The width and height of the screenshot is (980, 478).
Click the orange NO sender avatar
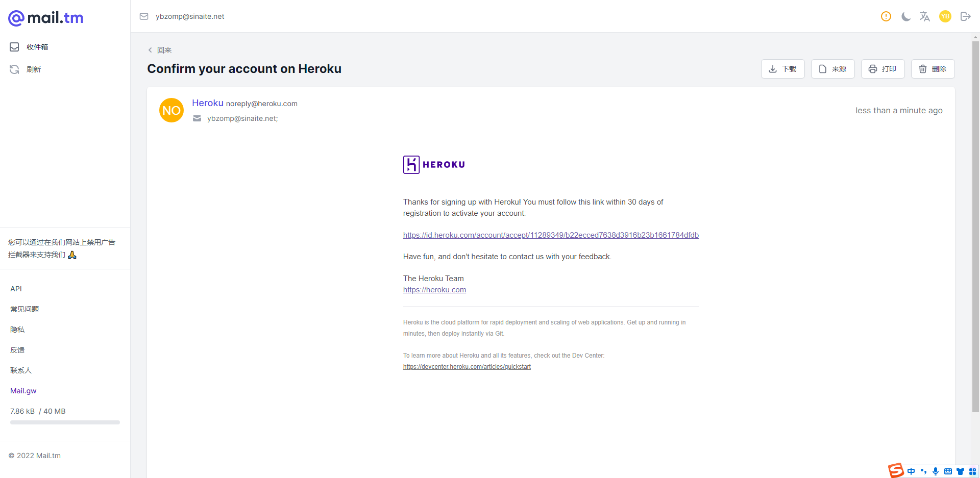click(x=171, y=110)
